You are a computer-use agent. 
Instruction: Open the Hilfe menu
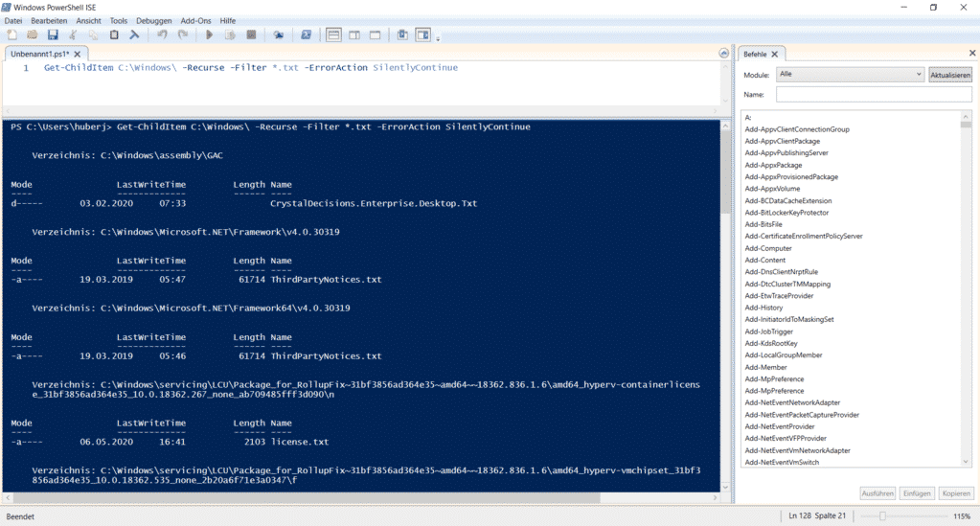pyautogui.click(x=227, y=21)
